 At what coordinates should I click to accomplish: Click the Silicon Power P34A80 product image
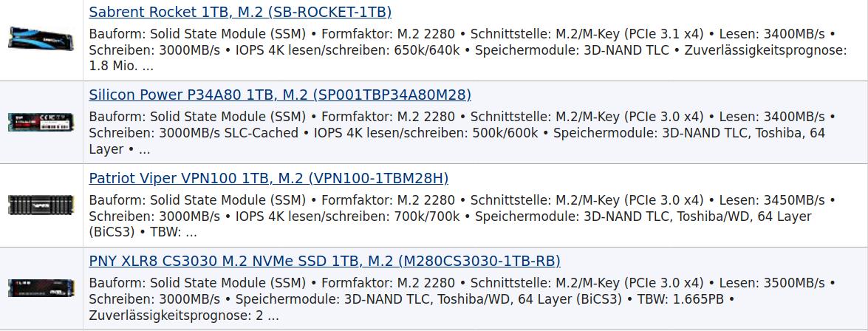click(x=41, y=122)
